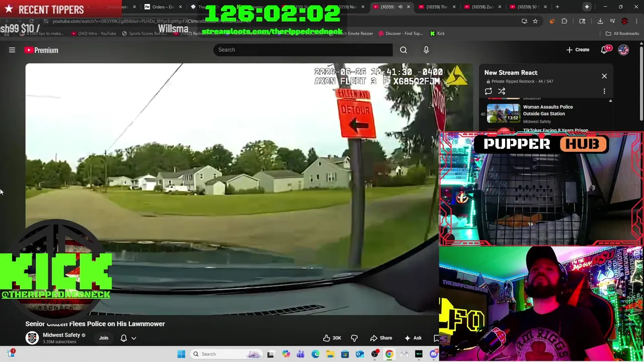Open the All Bookmarks folder
This screenshot has width=644, height=362.
(622, 33)
